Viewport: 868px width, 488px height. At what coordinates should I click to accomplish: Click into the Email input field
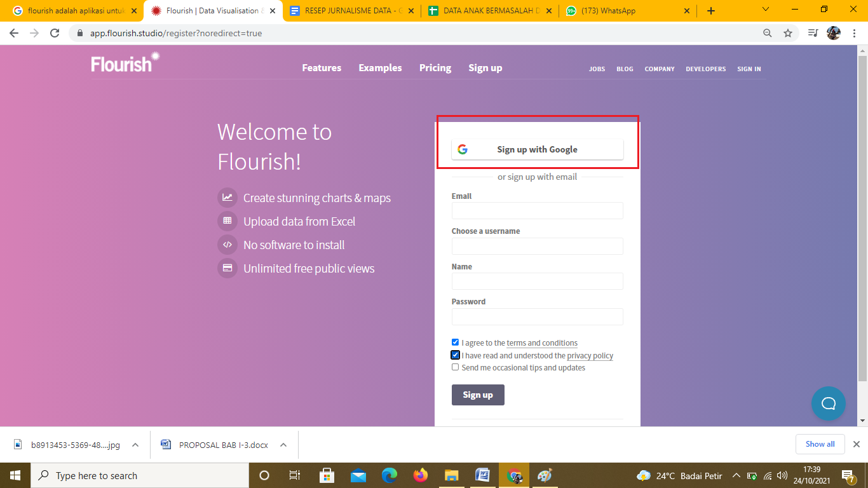pos(537,211)
